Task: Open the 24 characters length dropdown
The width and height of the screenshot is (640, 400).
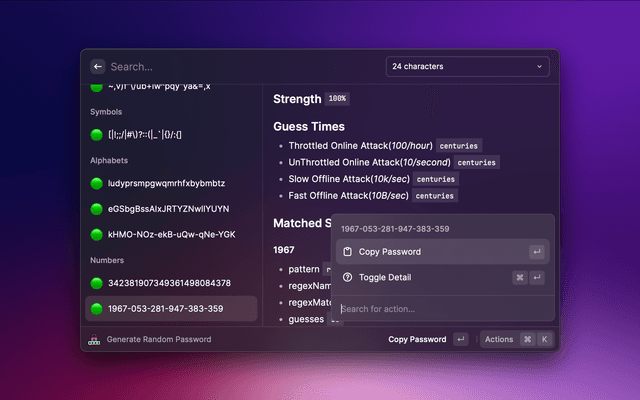Action: click(467, 67)
